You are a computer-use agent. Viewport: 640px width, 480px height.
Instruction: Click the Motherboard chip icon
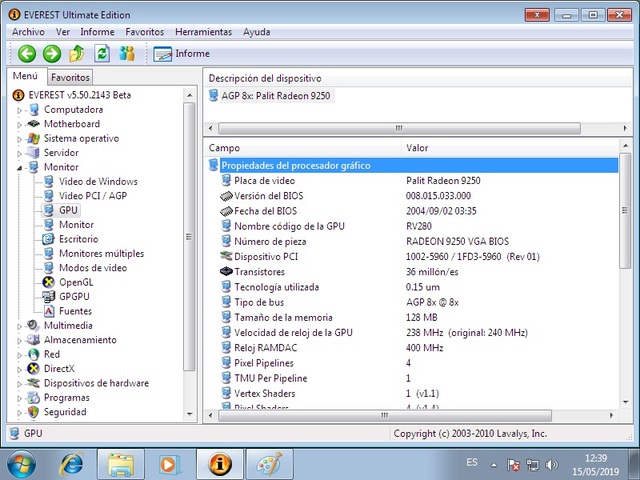click(33, 124)
